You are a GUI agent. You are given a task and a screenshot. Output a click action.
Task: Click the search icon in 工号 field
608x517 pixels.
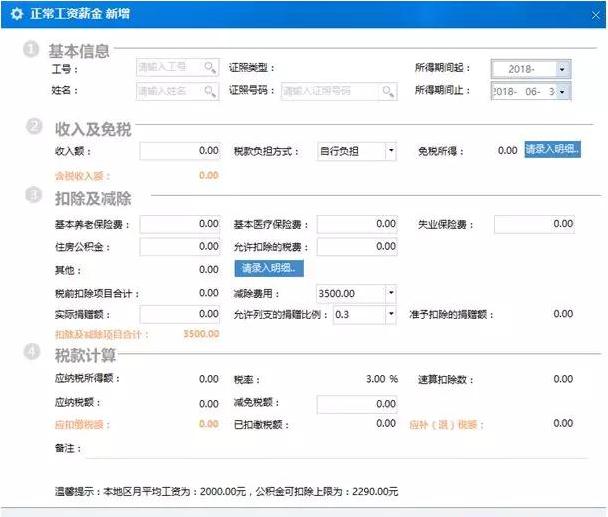[210, 68]
